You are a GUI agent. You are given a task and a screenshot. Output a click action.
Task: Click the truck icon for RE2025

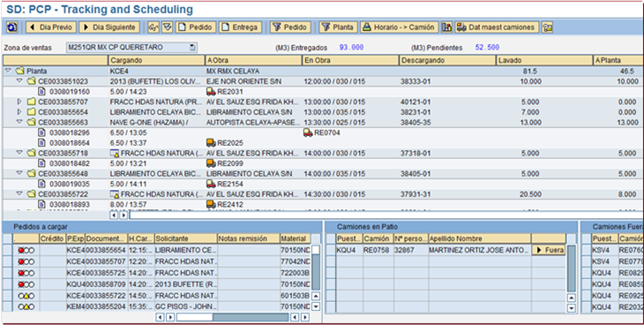point(211,143)
